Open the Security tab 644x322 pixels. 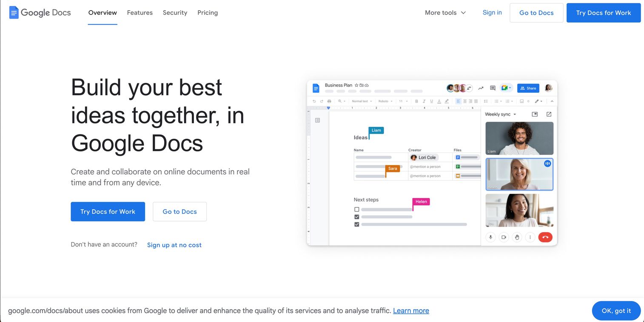pyautogui.click(x=175, y=13)
